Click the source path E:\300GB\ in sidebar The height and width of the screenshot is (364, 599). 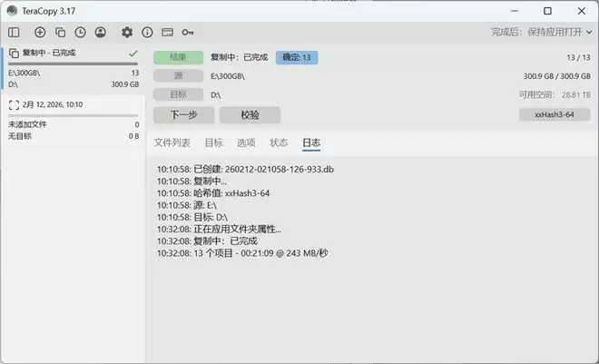click(x=25, y=73)
